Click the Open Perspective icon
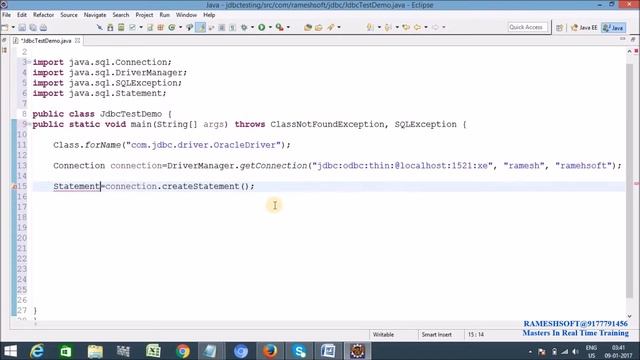The width and height of the screenshot is (640, 360). 559,27
